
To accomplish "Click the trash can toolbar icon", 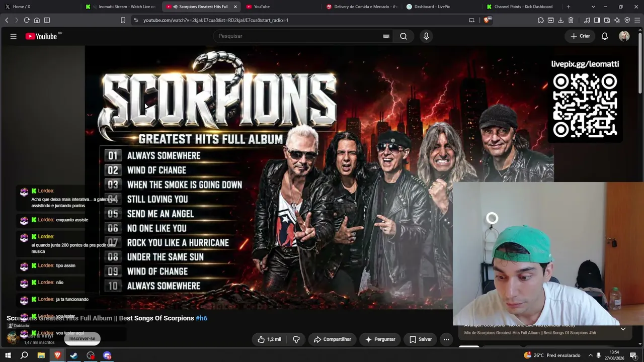I will [571, 20].
